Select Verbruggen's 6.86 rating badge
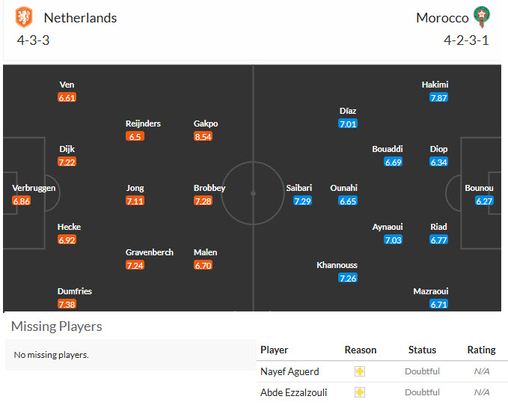 (22, 201)
